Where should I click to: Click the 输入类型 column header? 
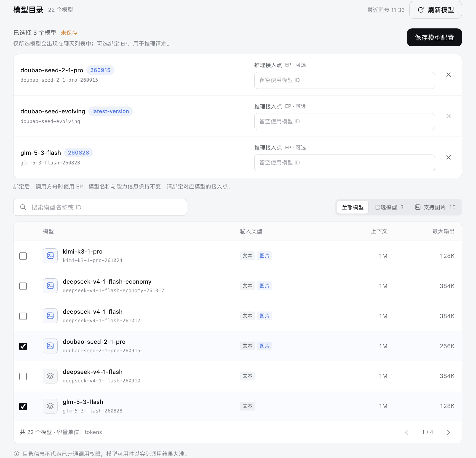[251, 231]
